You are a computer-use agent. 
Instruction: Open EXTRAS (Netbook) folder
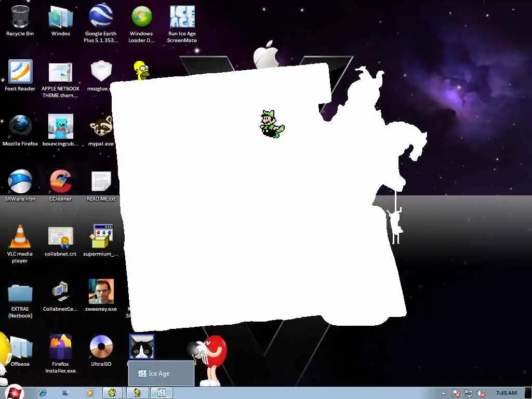(x=20, y=301)
